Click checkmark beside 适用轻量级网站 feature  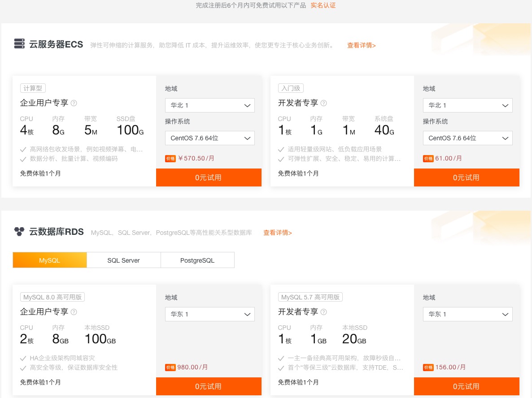[x=281, y=150]
